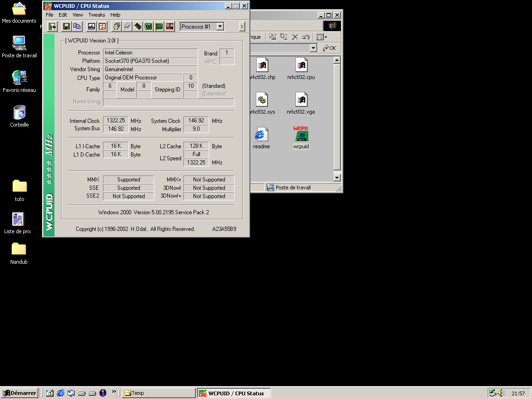This screenshot has width=532, height=399.
Task: Click the Save floppy disk toolbar icon
Action: pyautogui.click(x=66, y=26)
